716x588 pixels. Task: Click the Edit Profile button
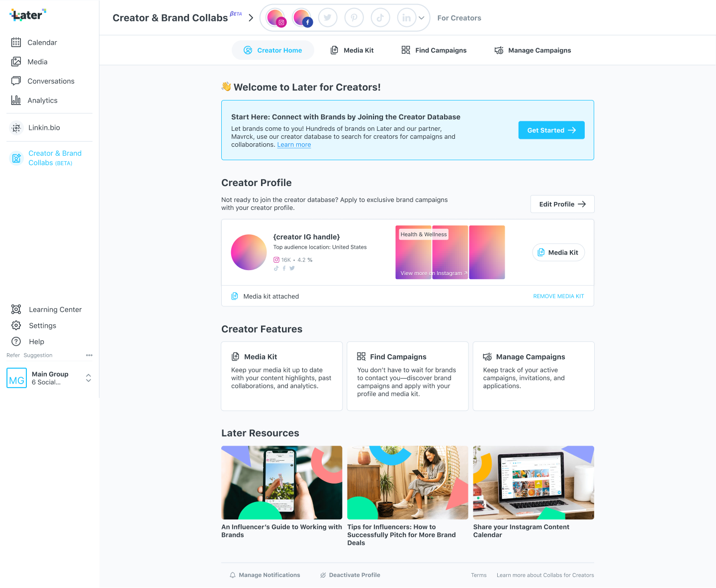[562, 204]
